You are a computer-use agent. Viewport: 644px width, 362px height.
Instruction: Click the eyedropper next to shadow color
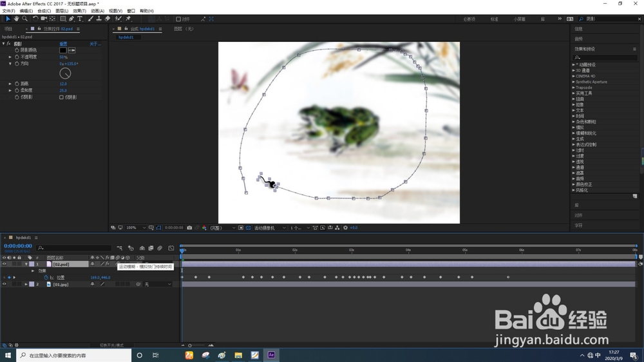(71, 50)
